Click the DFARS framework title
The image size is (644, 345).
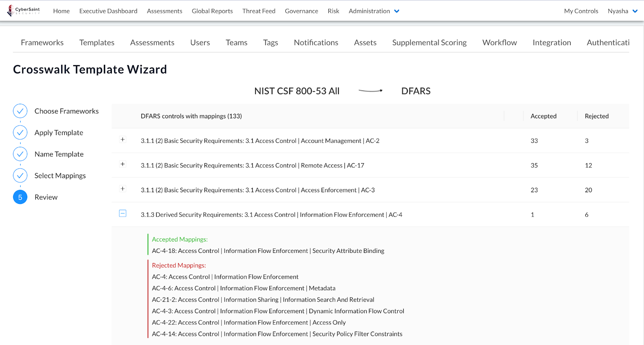[416, 91]
